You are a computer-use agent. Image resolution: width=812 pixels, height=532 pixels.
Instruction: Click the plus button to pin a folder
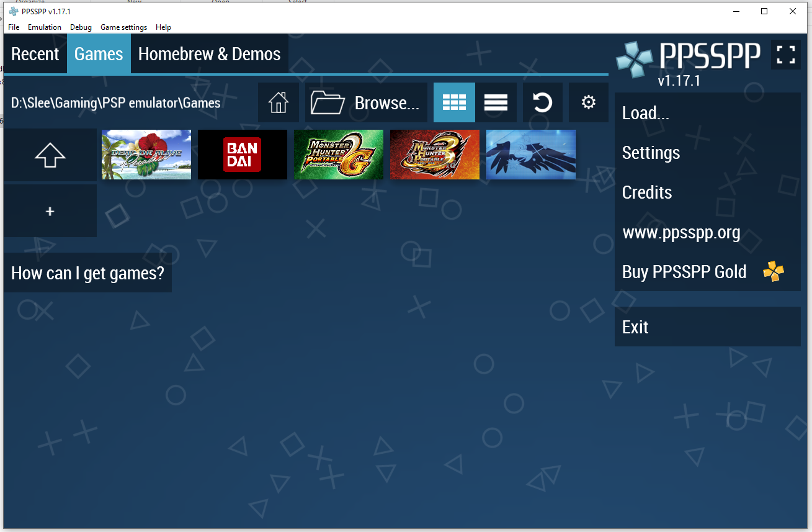[x=50, y=211]
